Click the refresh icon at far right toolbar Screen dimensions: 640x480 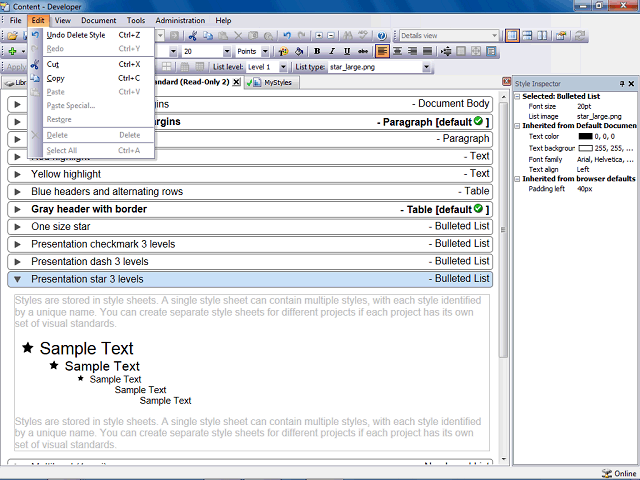(x=580, y=36)
